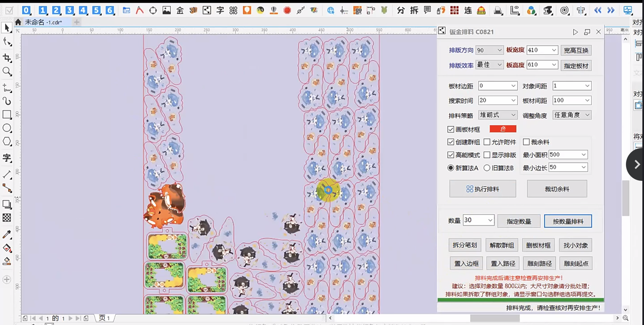The image size is (644, 325).
Task: Select the Eyedropper tool
Action: tap(7, 234)
